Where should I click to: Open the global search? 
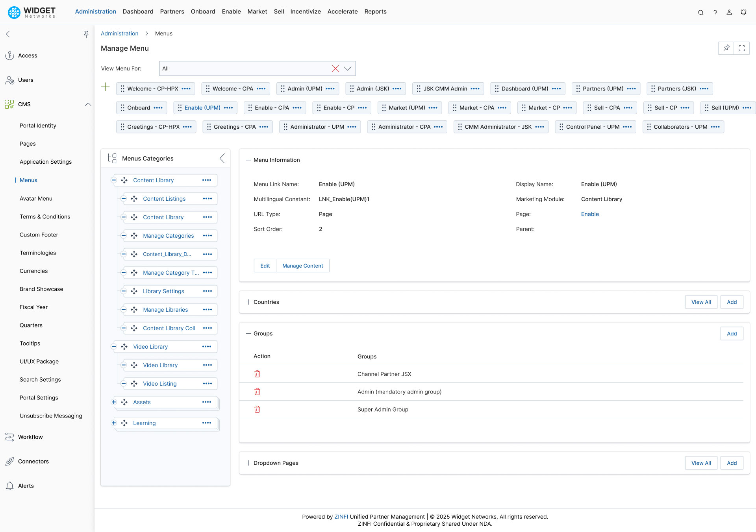point(700,12)
